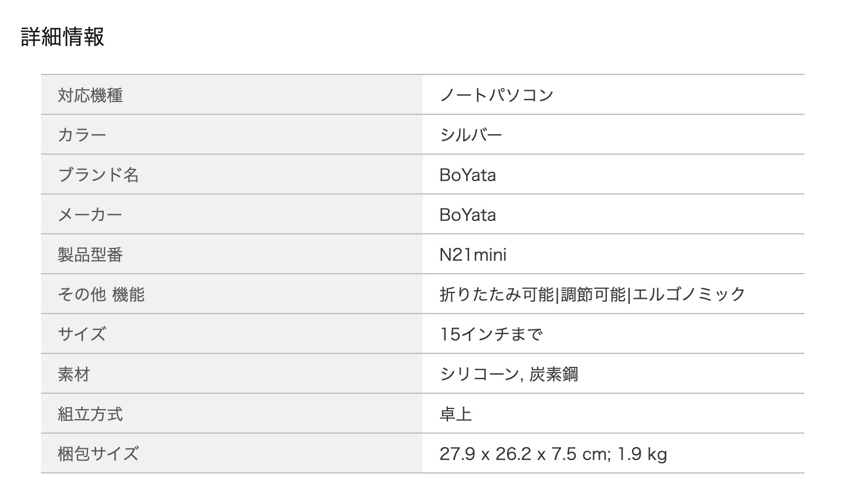Screen dimensions: 856x504
Task: Click the N21mini model number
Action: (473, 254)
